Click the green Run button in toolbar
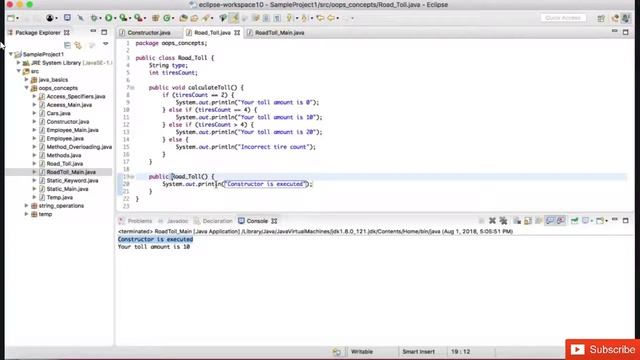Viewport: 640px width, 360px height. click(x=109, y=18)
